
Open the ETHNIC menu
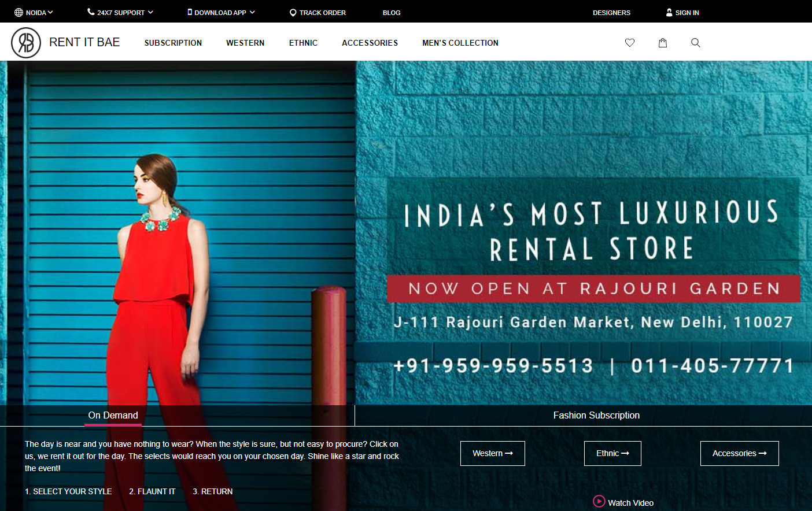[x=303, y=43]
